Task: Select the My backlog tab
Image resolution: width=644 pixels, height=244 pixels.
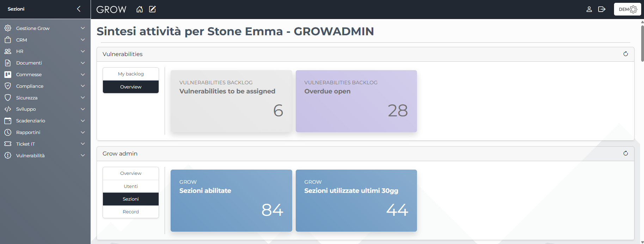Action: point(131,74)
